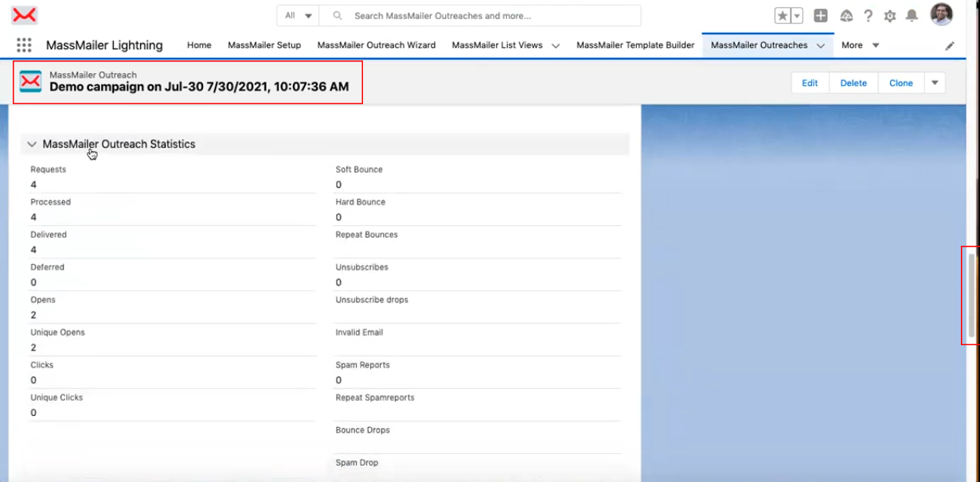The width and height of the screenshot is (980, 482).
Task: Click the Search MassMailer Outreaches field
Action: pos(480,16)
